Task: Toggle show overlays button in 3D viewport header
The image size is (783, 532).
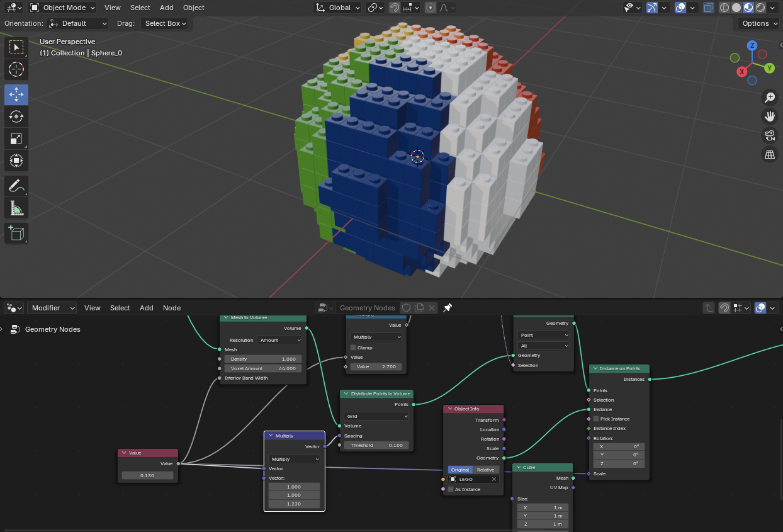Action: coord(680,8)
